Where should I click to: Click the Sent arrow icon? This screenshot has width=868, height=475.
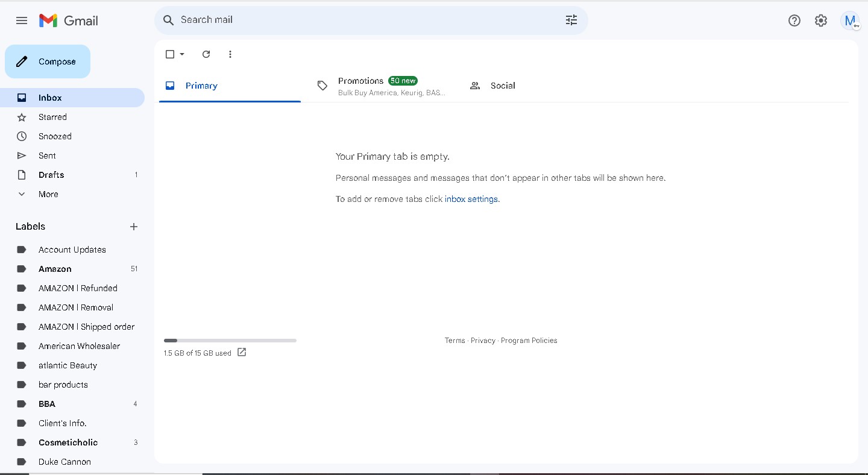pyautogui.click(x=22, y=156)
